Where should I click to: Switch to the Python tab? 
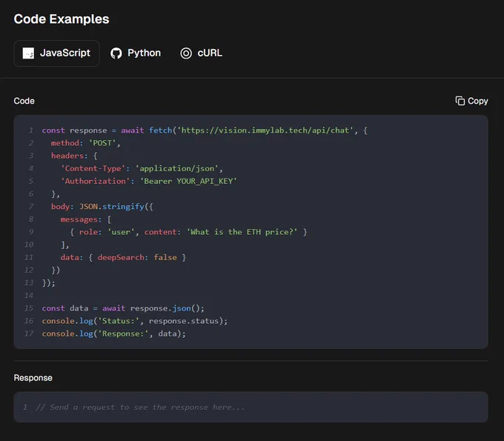click(136, 53)
